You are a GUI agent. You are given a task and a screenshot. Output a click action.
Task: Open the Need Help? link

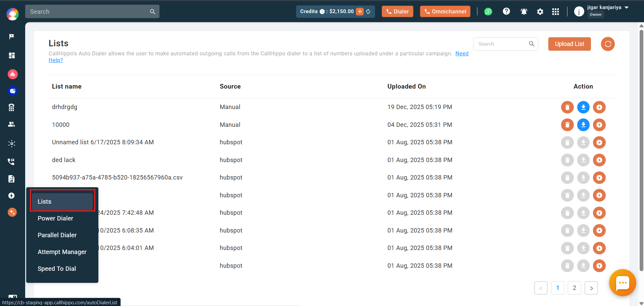tap(462, 54)
